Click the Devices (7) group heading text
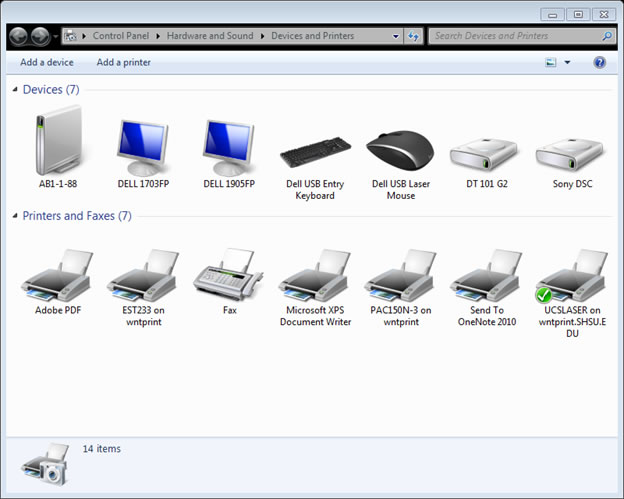624x499 pixels. coord(51,90)
